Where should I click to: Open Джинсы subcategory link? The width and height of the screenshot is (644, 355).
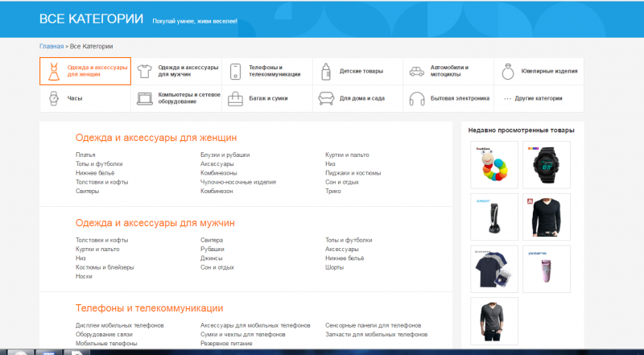point(212,258)
